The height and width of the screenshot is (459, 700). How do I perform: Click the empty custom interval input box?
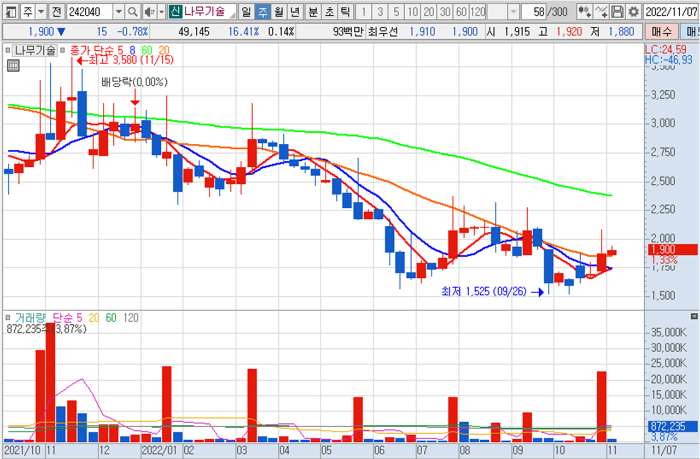pos(497,12)
